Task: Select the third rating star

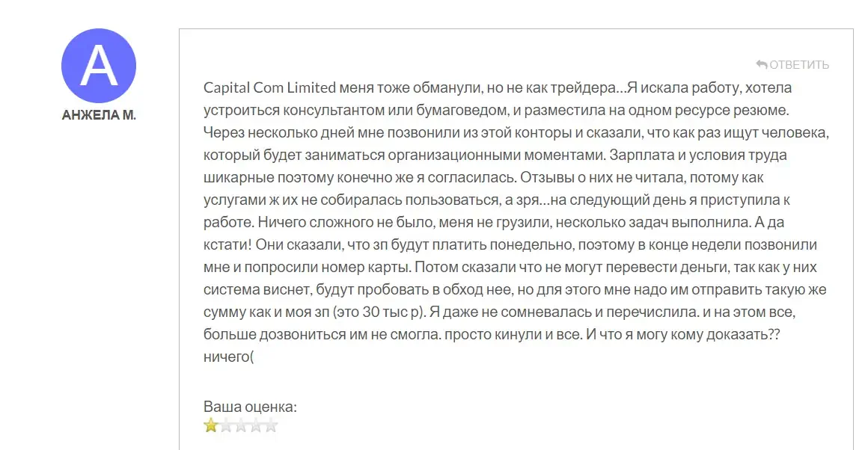Action: pyautogui.click(x=241, y=425)
